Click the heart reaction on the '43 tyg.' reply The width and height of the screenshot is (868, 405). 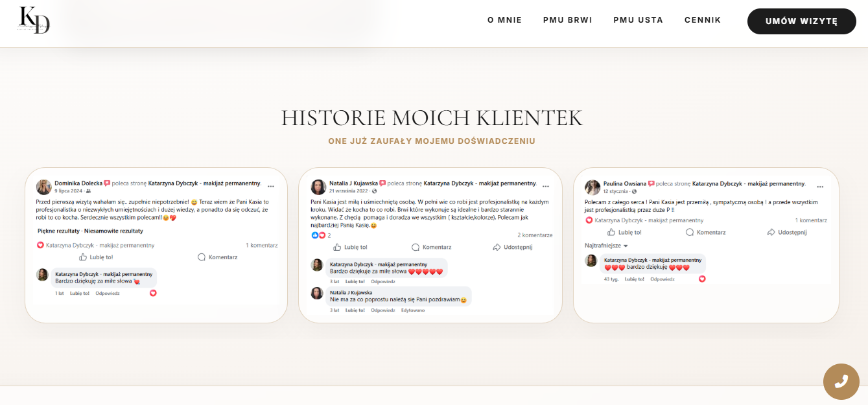pos(702,279)
